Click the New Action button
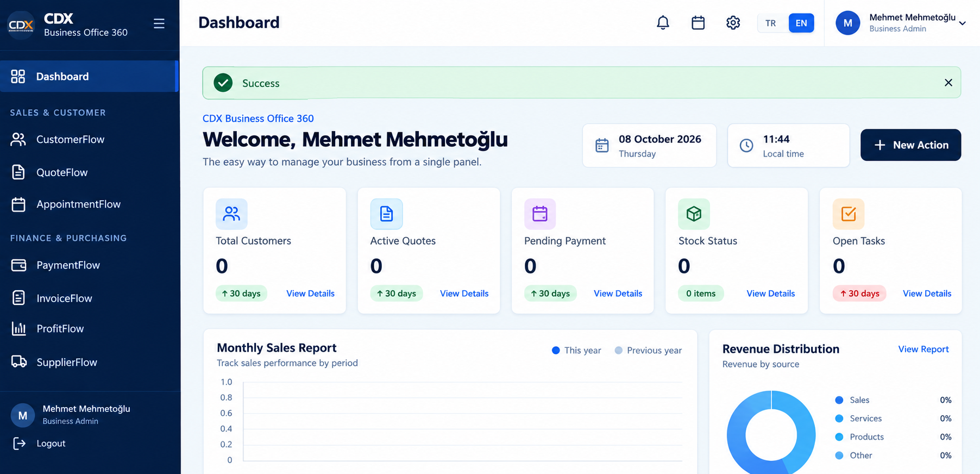Image resolution: width=980 pixels, height=474 pixels. 910,145
